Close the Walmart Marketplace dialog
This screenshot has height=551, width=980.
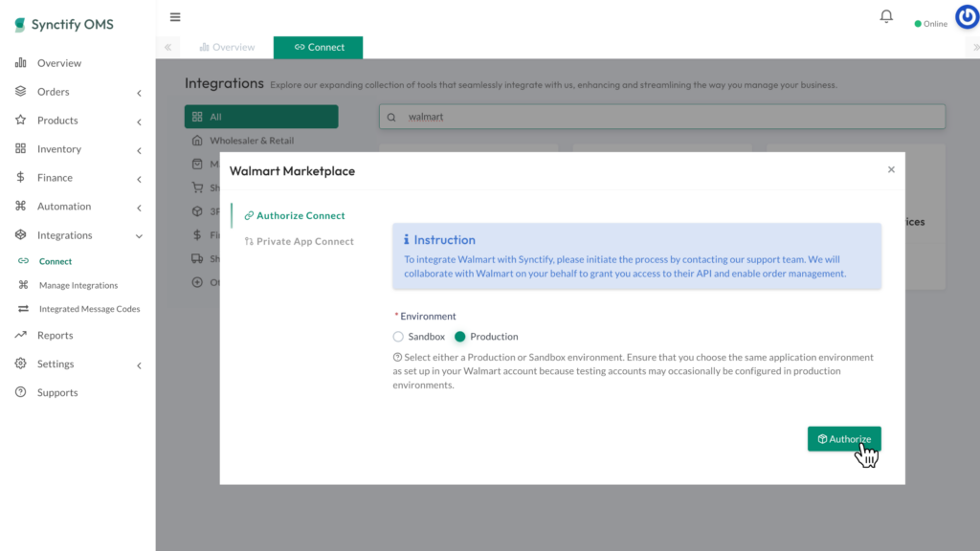coord(891,169)
